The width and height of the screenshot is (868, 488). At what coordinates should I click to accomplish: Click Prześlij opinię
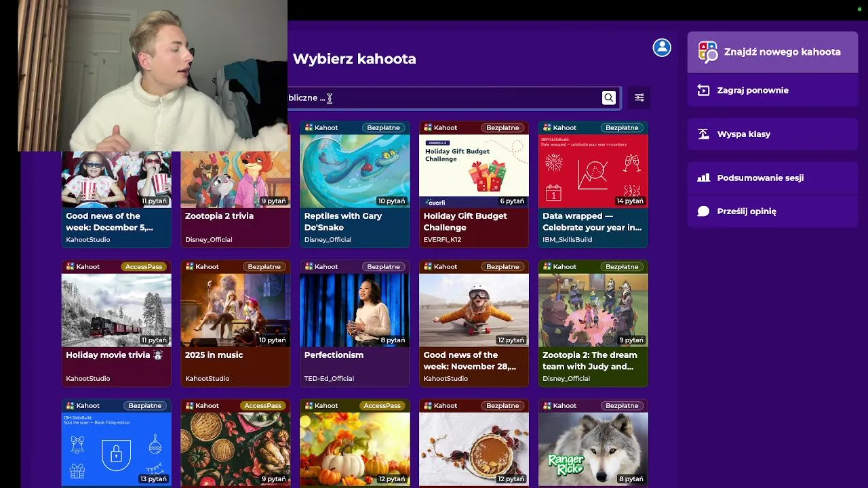(x=772, y=211)
